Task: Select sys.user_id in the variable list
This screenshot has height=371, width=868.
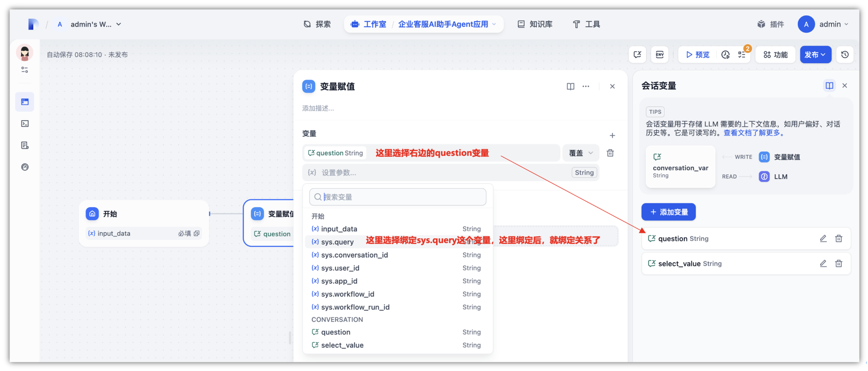Action: tap(398, 268)
